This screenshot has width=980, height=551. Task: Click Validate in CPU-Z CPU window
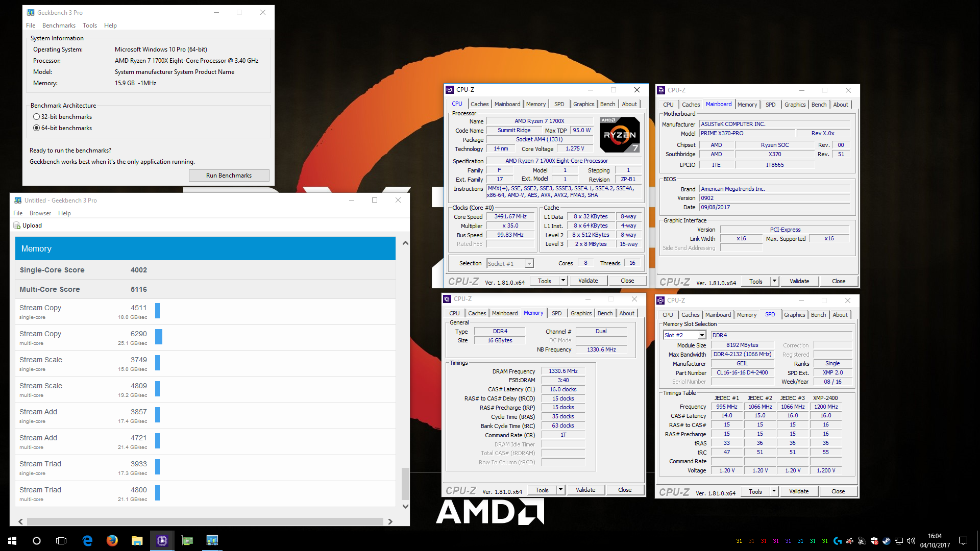(588, 281)
